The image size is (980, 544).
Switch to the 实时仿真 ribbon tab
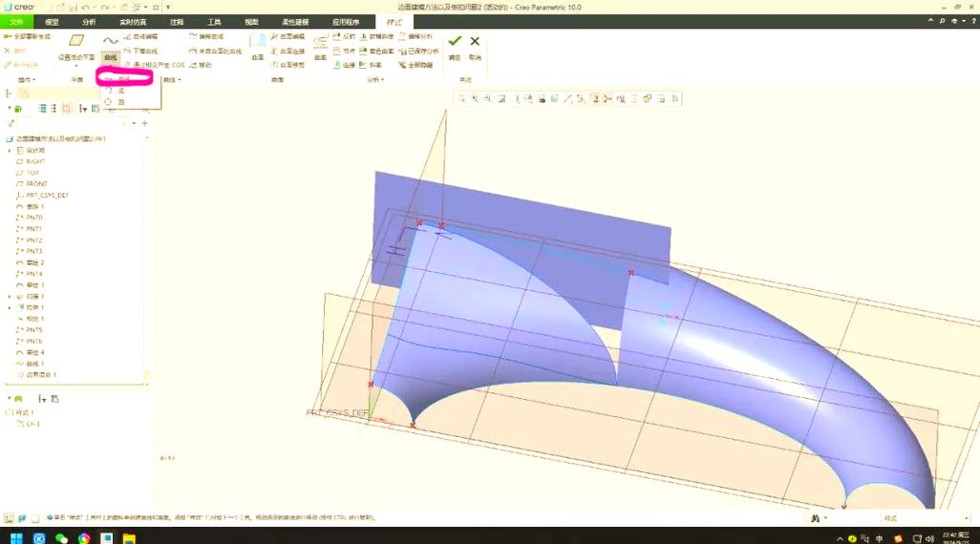click(x=133, y=22)
